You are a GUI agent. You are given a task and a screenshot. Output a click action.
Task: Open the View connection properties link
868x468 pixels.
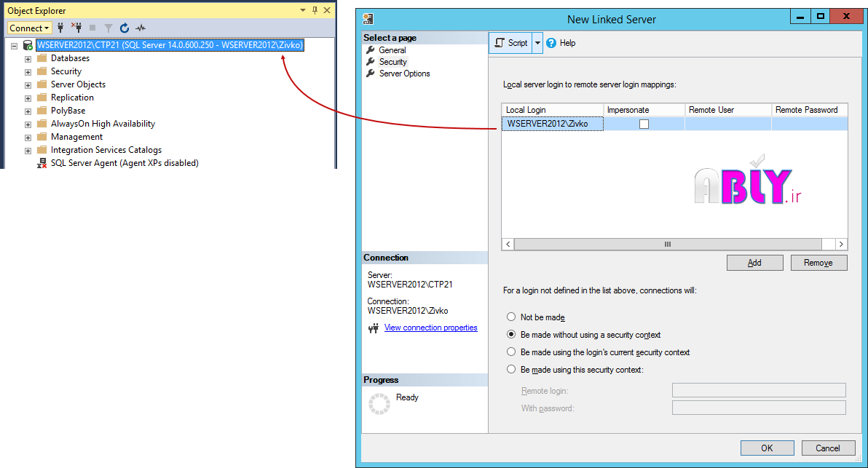(x=430, y=328)
